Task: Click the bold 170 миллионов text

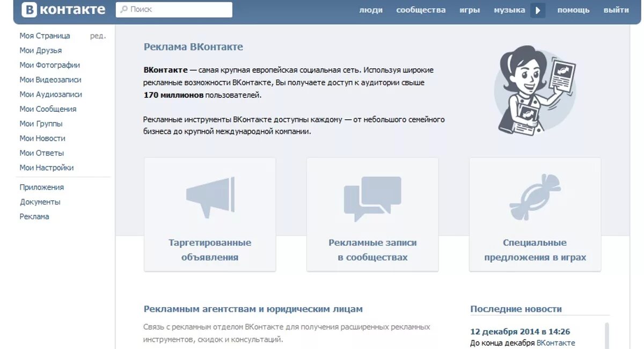Action: [x=173, y=94]
